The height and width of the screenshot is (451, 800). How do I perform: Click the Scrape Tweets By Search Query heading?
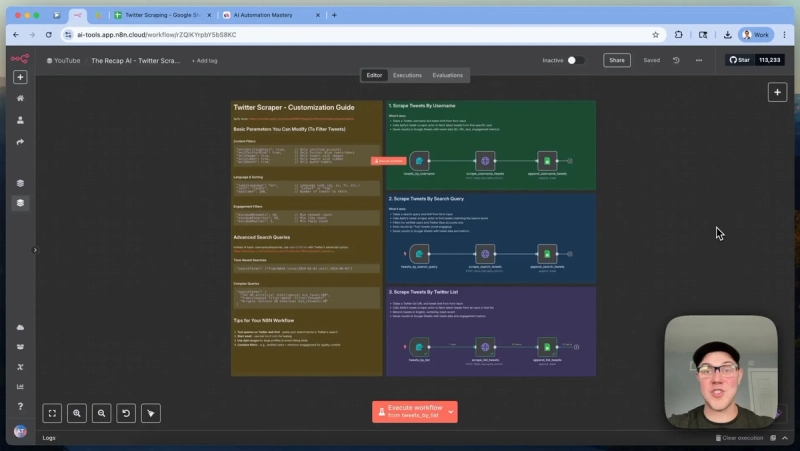[426, 198]
